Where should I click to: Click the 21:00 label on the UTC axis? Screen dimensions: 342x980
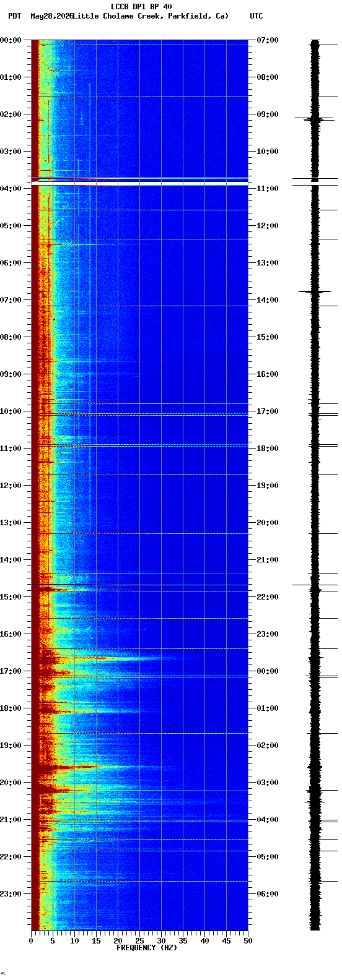[268, 560]
